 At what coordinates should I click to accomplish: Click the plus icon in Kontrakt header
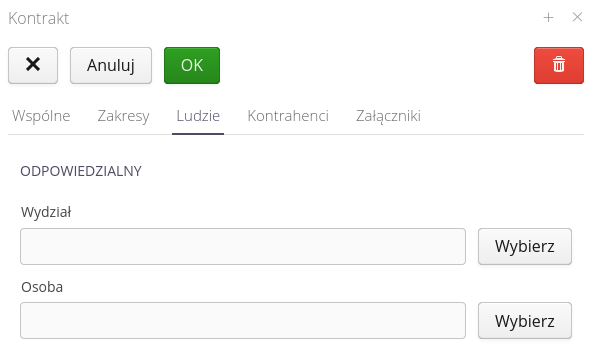(548, 17)
